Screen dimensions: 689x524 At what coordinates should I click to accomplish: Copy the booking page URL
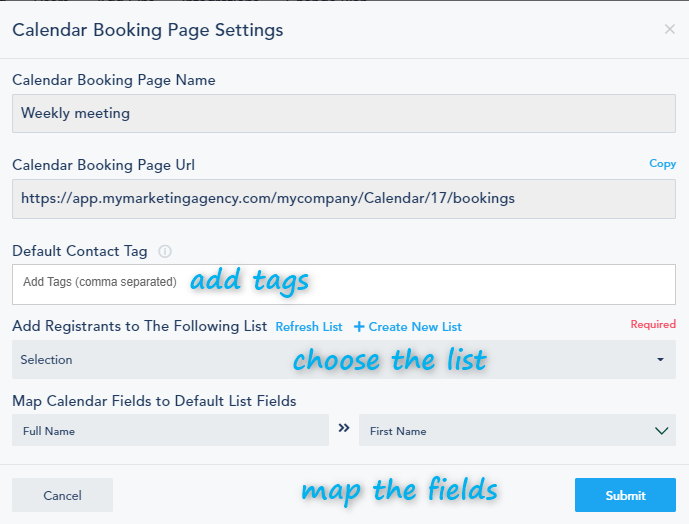pyautogui.click(x=662, y=163)
